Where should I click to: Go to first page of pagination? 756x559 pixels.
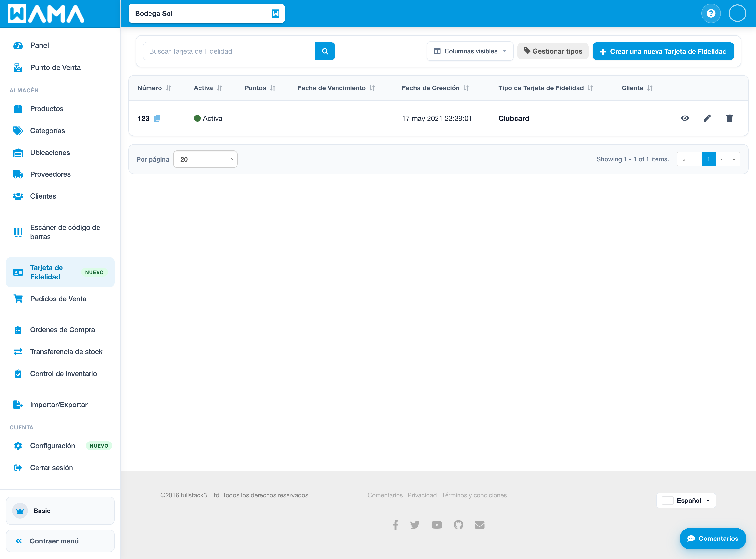pos(684,159)
